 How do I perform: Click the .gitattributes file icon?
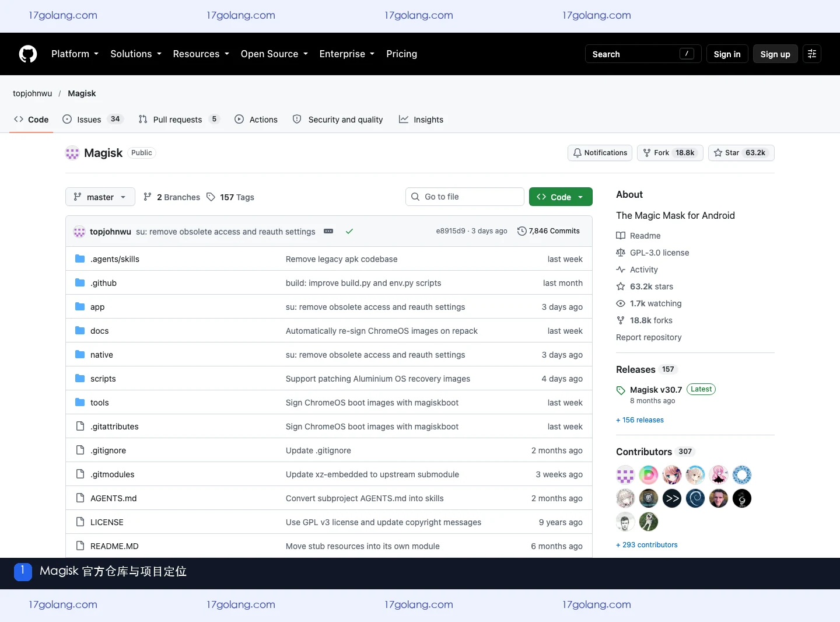click(x=80, y=427)
